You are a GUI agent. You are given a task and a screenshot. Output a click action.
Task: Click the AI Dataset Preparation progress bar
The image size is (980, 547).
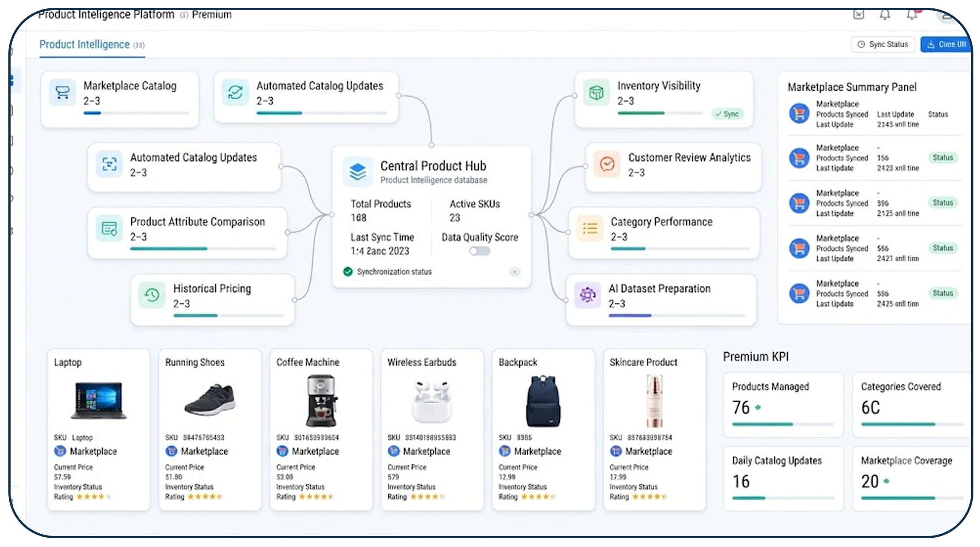677,316
